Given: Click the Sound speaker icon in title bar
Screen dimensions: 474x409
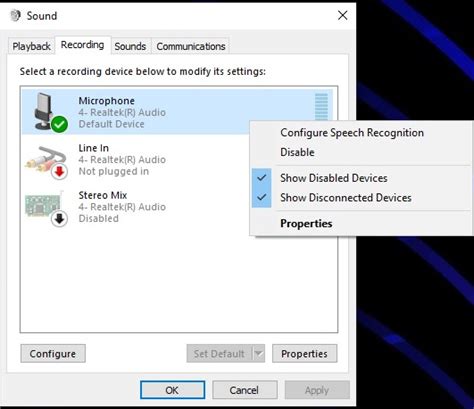Looking at the screenshot, I should [x=15, y=15].
